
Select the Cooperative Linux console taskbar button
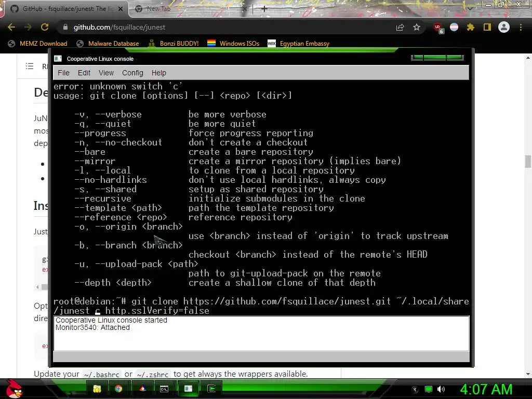(188, 389)
